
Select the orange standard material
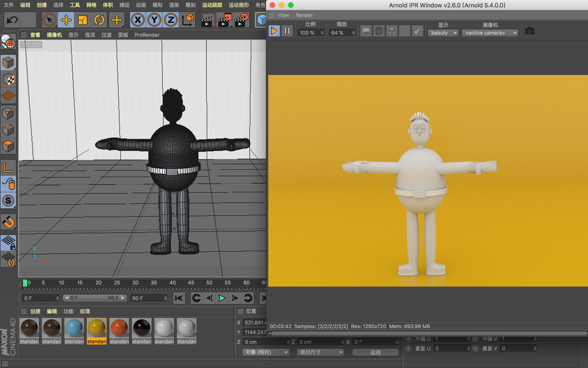tap(119, 331)
